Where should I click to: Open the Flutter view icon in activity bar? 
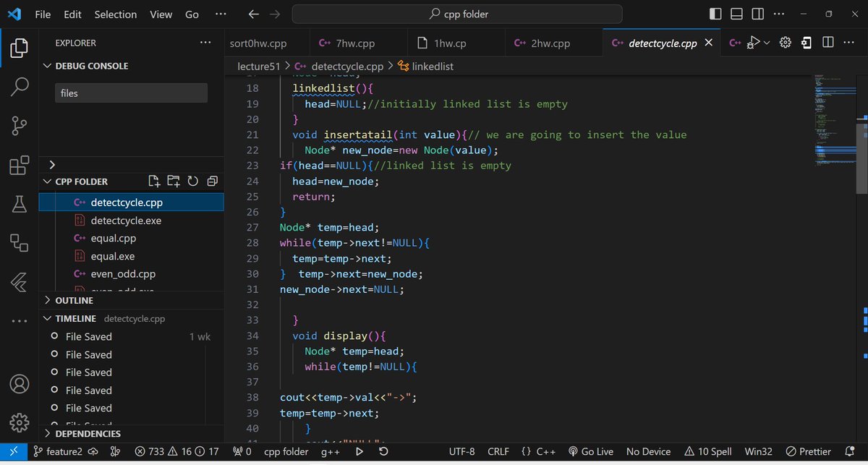20,283
